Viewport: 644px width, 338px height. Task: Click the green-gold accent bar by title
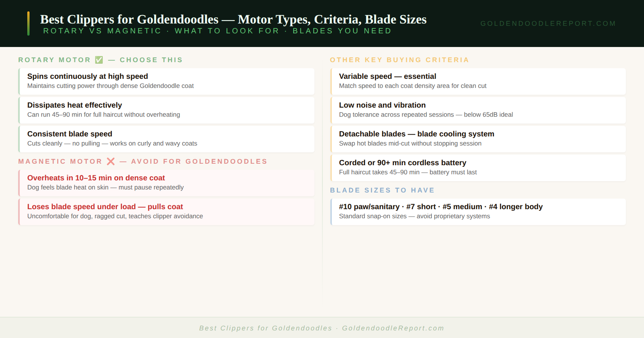tap(28, 23)
